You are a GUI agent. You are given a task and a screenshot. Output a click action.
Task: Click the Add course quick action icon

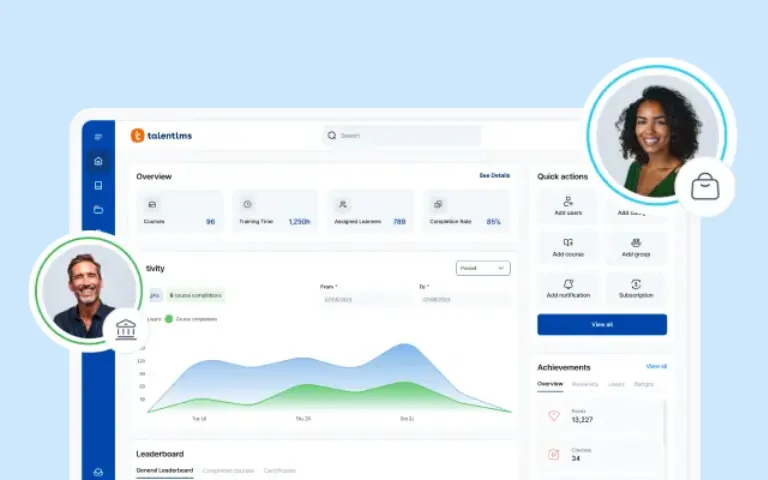568,242
